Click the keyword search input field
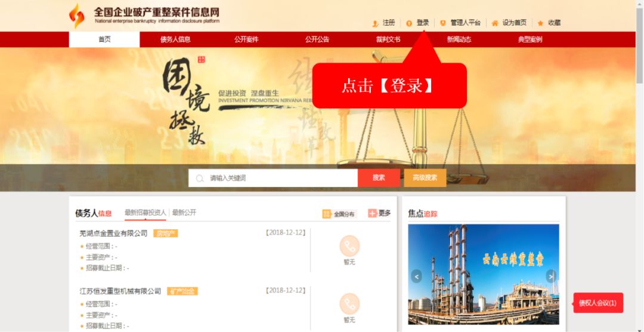 click(273, 178)
